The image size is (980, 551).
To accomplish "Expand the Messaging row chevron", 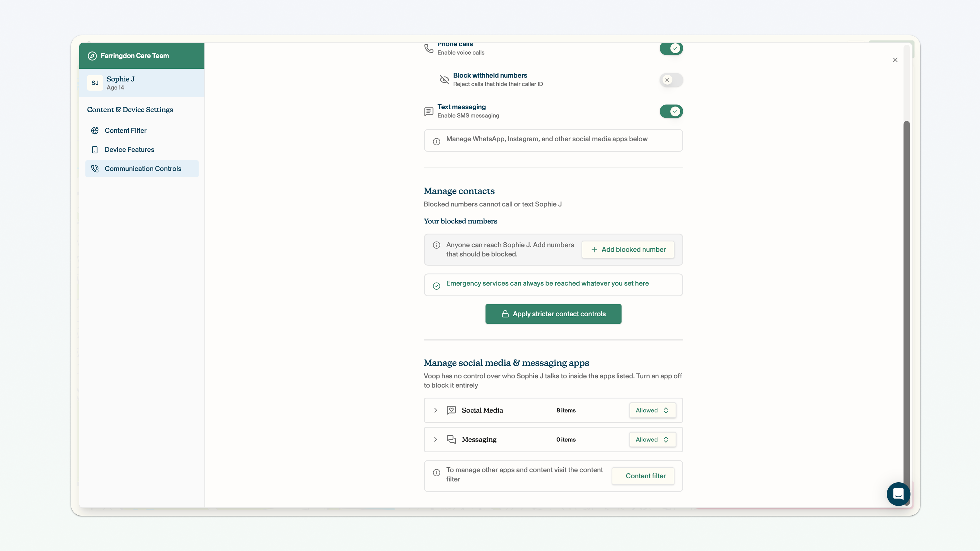I will pyautogui.click(x=436, y=440).
